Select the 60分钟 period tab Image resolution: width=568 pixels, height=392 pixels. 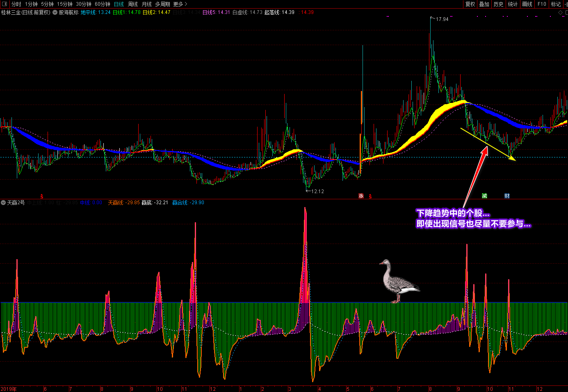click(102, 4)
